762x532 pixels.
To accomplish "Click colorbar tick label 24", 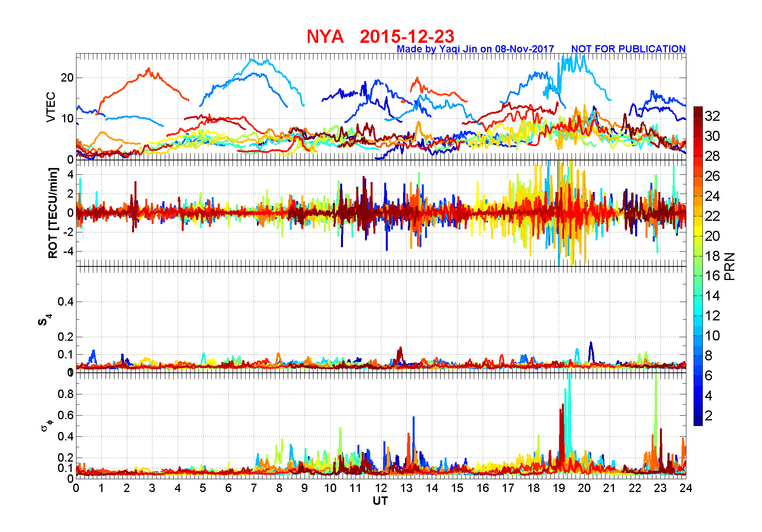I will click(x=712, y=196).
